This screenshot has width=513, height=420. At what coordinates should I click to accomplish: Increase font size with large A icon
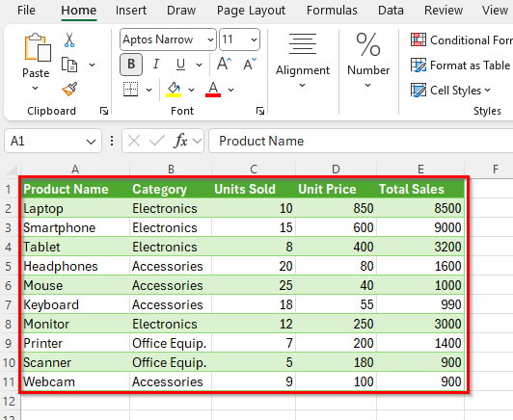pyautogui.click(x=224, y=64)
